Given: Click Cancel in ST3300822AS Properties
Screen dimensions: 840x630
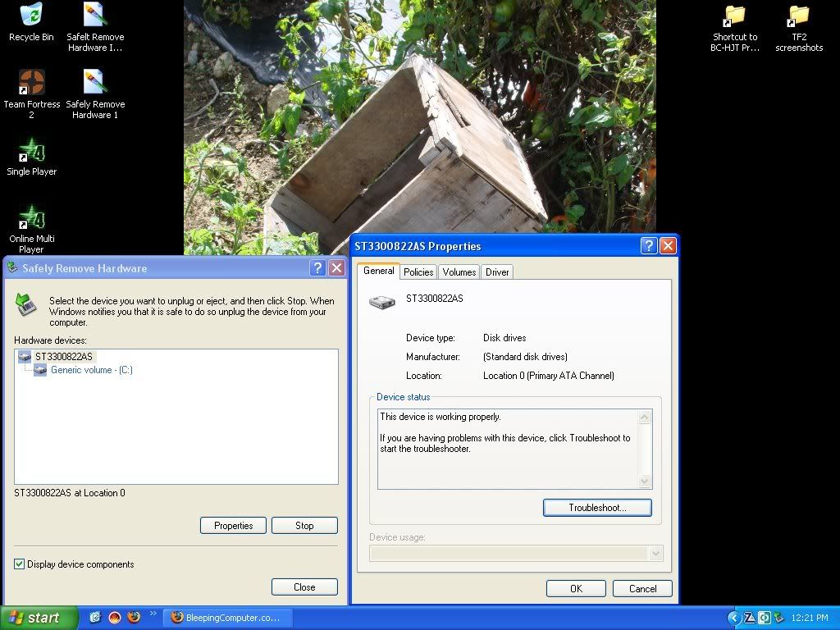Looking at the screenshot, I should [x=642, y=589].
